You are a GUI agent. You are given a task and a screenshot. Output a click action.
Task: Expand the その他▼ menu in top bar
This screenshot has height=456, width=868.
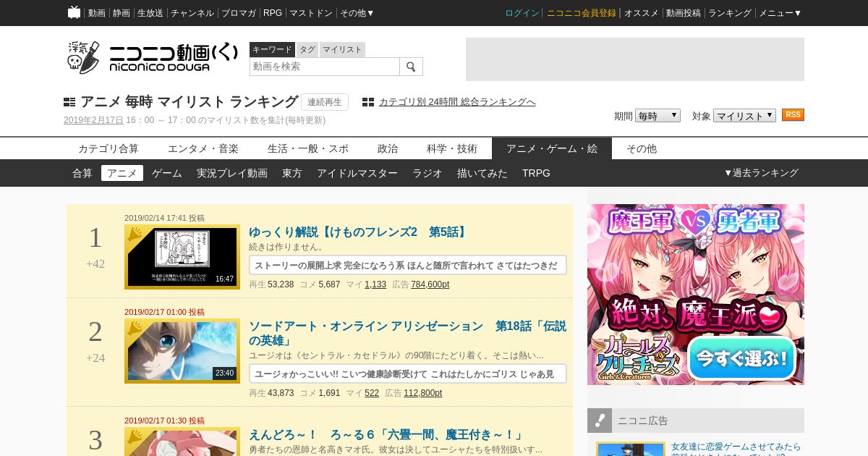coord(357,13)
